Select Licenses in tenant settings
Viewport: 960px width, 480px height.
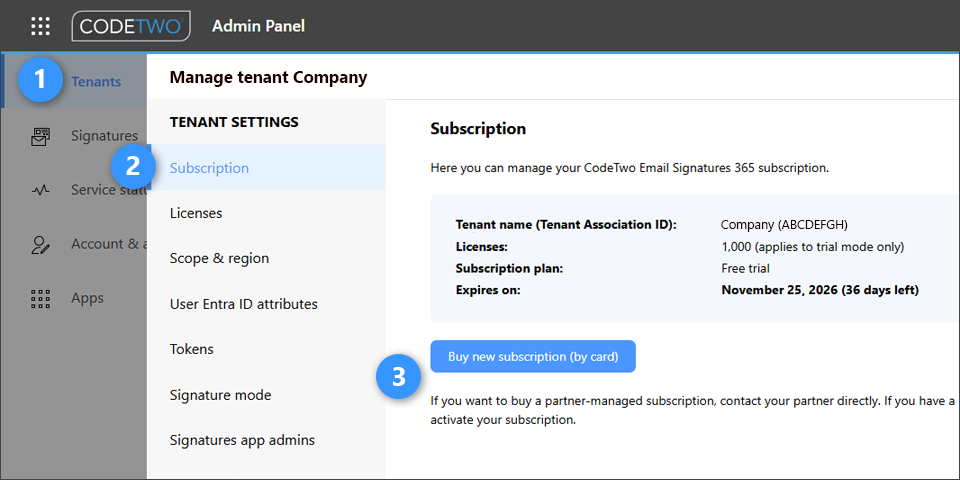(x=266, y=213)
